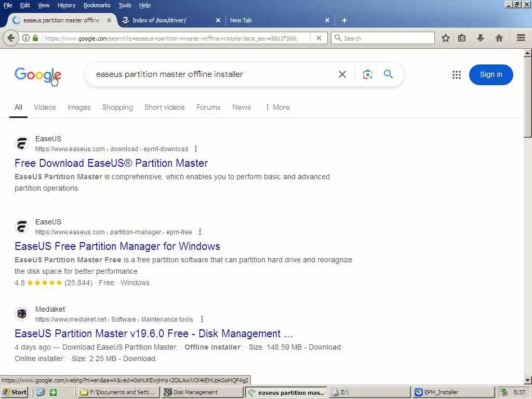Click the system tray icon near clock
The height and width of the screenshot is (399, 532).
(504, 392)
